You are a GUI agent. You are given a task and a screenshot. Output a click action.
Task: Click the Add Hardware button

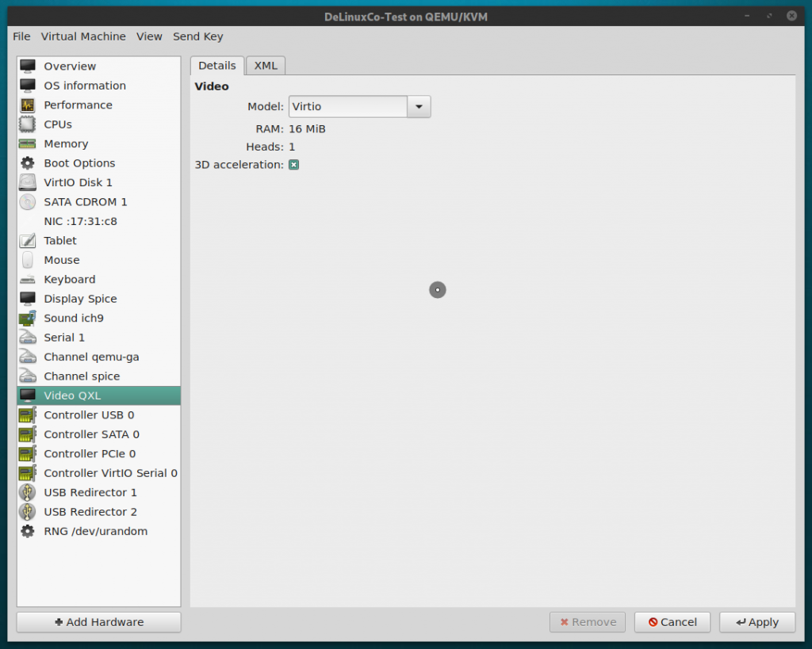pos(98,621)
